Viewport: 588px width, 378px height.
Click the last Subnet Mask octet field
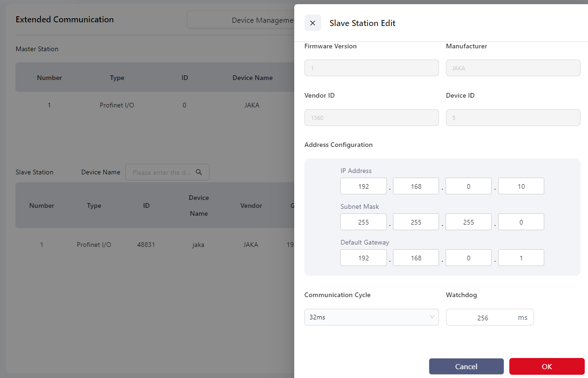pos(520,222)
